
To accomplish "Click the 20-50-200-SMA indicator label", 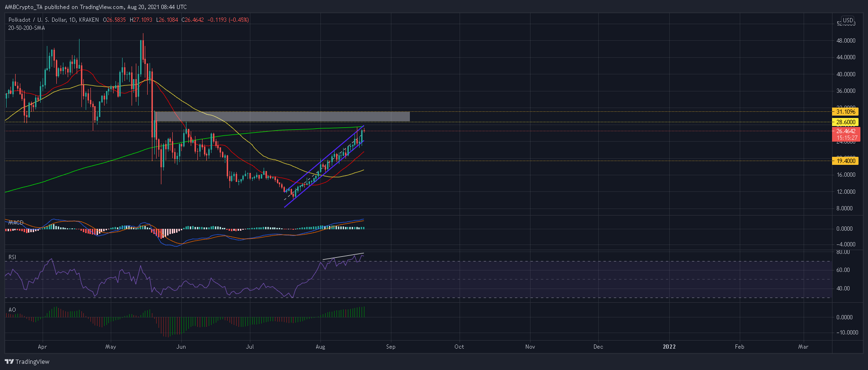I will point(27,28).
